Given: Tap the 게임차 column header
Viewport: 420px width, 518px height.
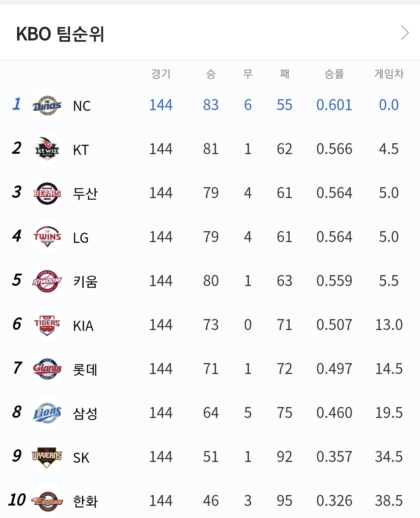Looking at the screenshot, I should [389, 74].
